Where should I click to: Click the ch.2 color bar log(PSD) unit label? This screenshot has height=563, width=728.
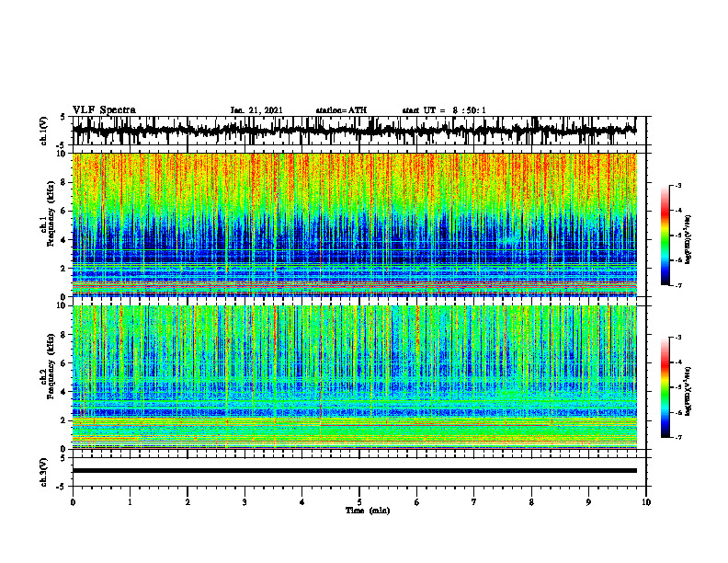click(688, 391)
